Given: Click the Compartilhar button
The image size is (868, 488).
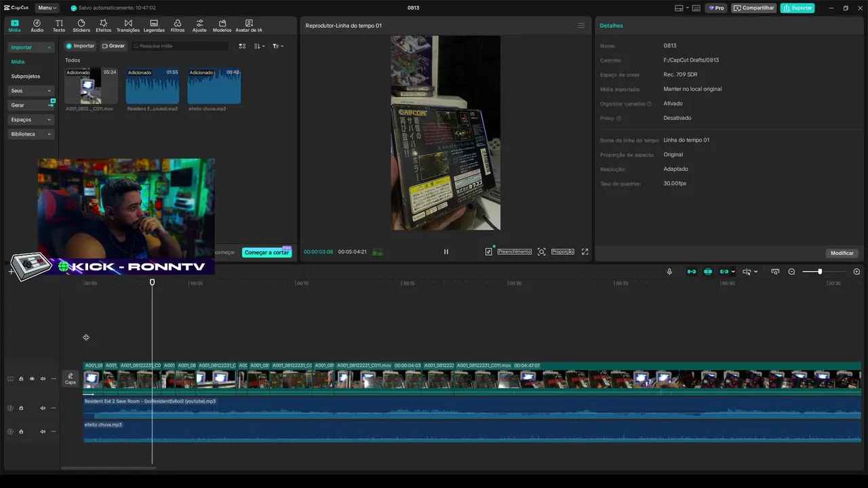Looking at the screenshot, I should coord(754,8).
